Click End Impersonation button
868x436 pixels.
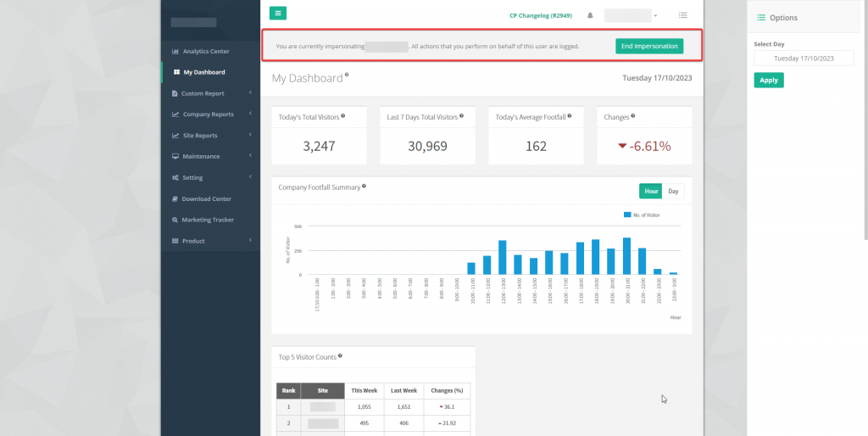click(648, 46)
